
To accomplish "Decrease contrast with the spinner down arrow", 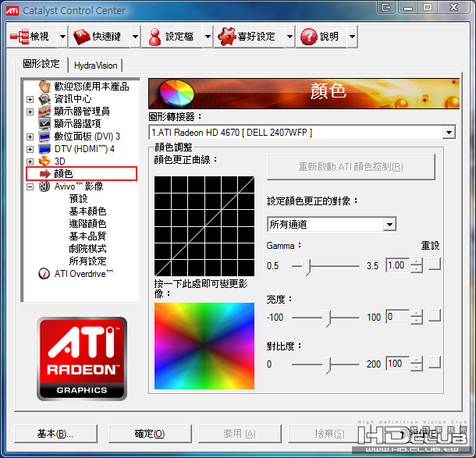I will [x=416, y=367].
